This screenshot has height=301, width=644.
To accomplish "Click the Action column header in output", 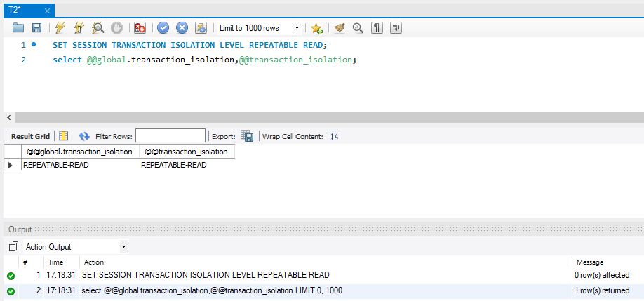I will click(94, 262).
